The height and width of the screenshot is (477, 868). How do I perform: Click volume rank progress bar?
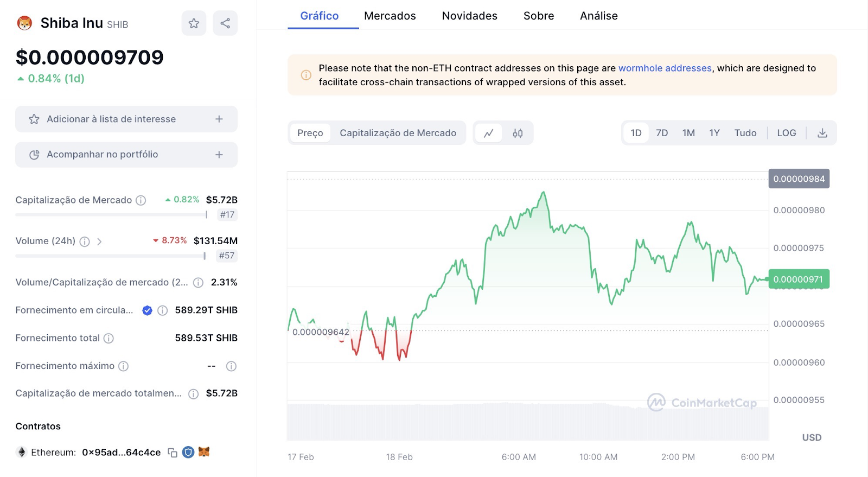pos(111,256)
